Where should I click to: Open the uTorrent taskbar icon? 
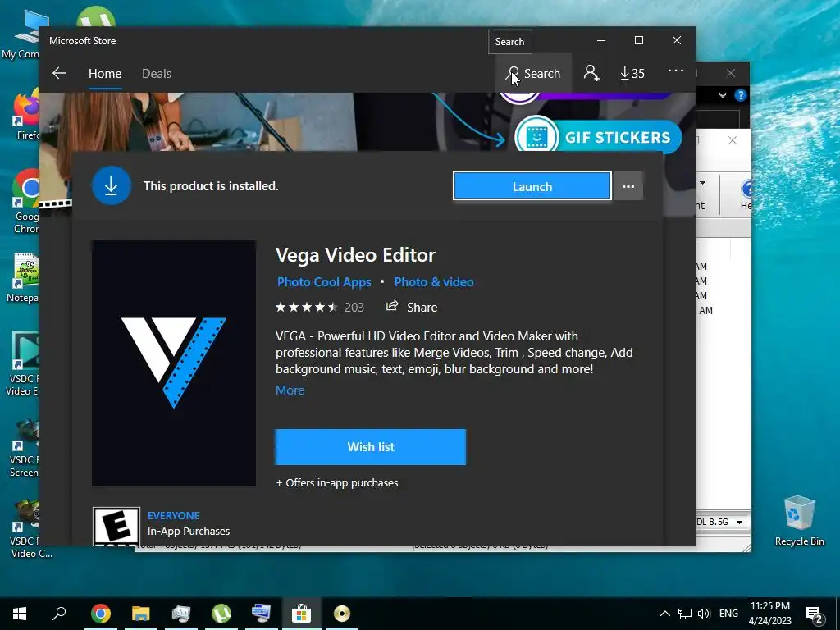[x=221, y=614]
